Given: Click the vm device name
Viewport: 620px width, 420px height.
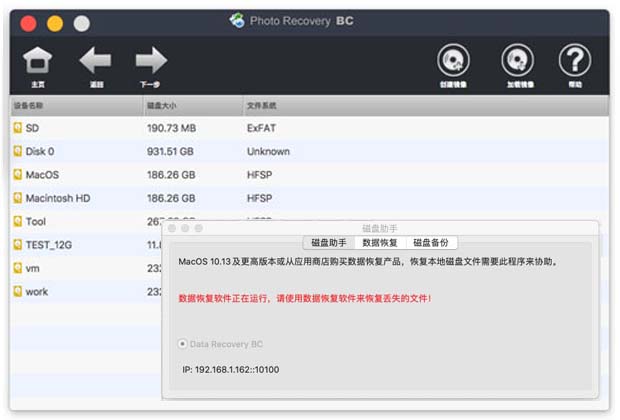Looking at the screenshot, I should (x=32, y=268).
